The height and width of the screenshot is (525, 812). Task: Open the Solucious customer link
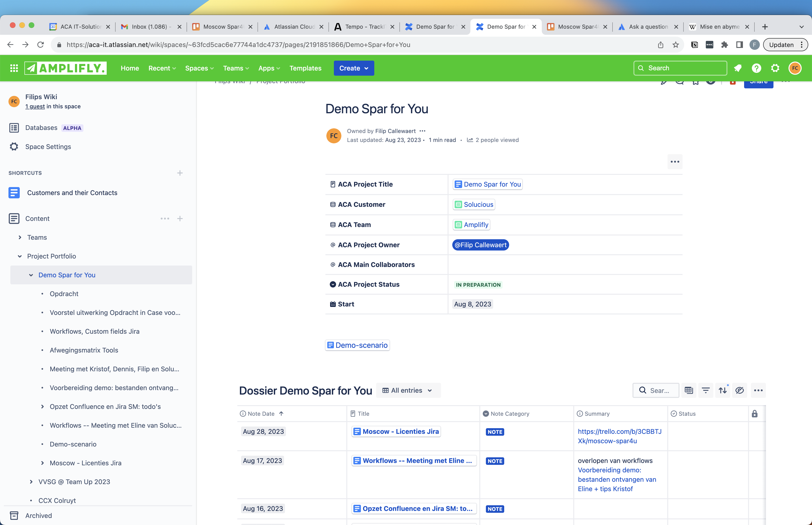474,204
